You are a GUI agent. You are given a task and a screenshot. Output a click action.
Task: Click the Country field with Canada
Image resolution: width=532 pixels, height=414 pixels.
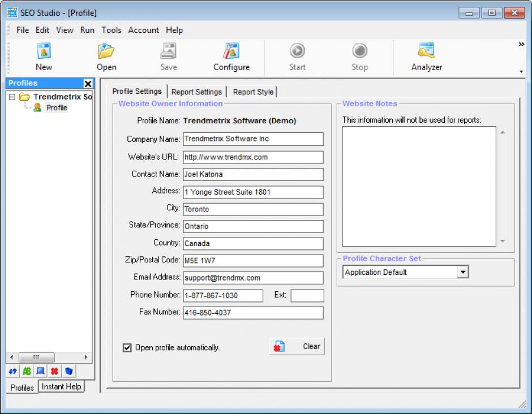pos(253,243)
